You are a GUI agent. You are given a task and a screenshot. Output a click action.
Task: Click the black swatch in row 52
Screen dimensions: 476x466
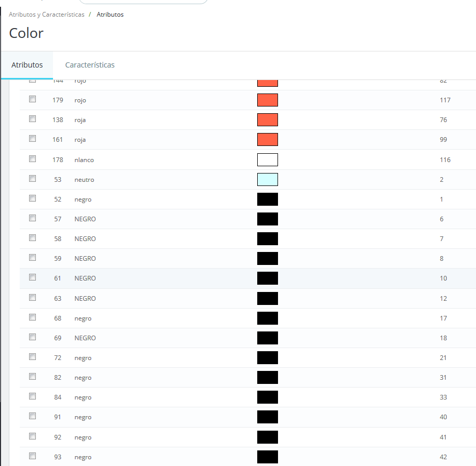tap(268, 199)
